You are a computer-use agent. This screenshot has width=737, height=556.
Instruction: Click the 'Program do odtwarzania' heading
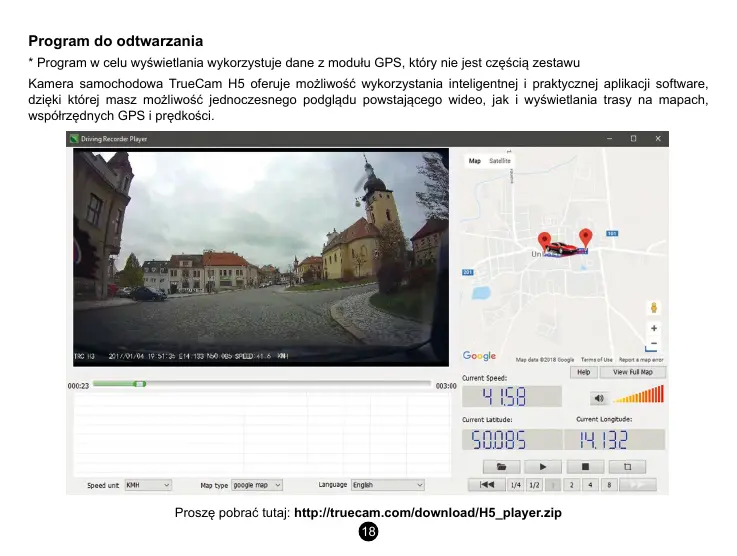coord(116,41)
